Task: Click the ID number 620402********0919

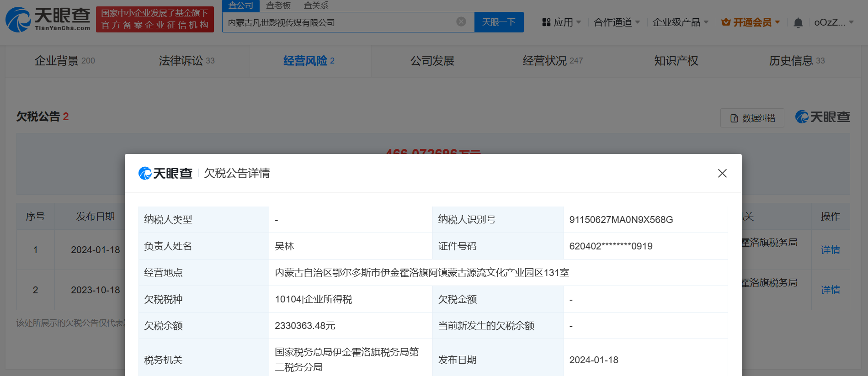Action: (x=611, y=246)
